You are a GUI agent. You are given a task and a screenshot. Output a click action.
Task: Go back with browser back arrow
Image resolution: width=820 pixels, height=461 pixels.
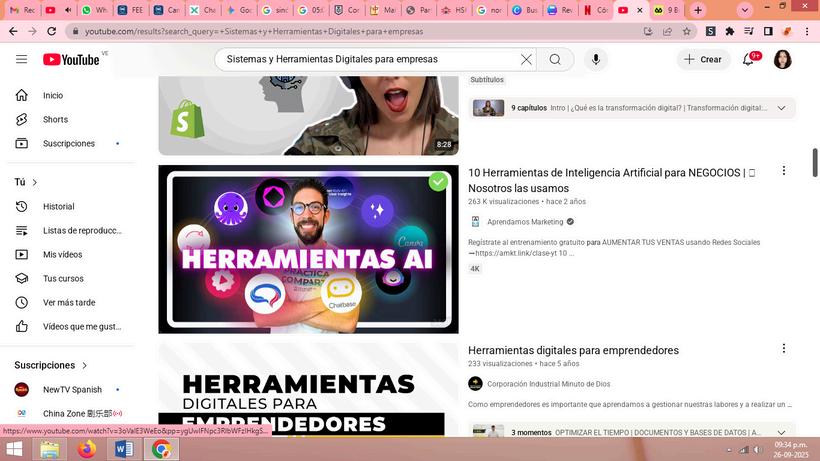pos(13,31)
